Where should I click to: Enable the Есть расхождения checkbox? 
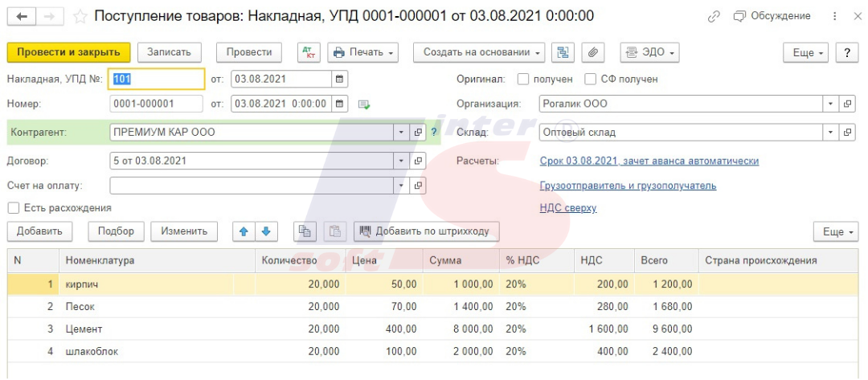[x=14, y=208]
